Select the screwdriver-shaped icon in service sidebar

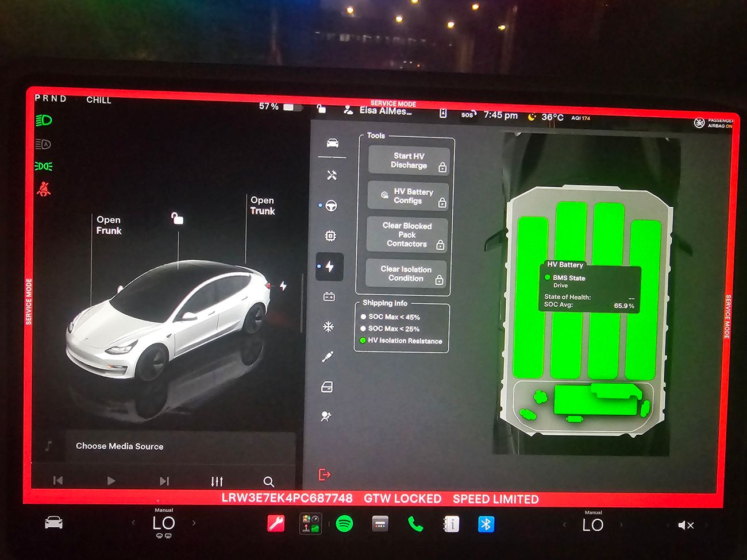(x=328, y=357)
